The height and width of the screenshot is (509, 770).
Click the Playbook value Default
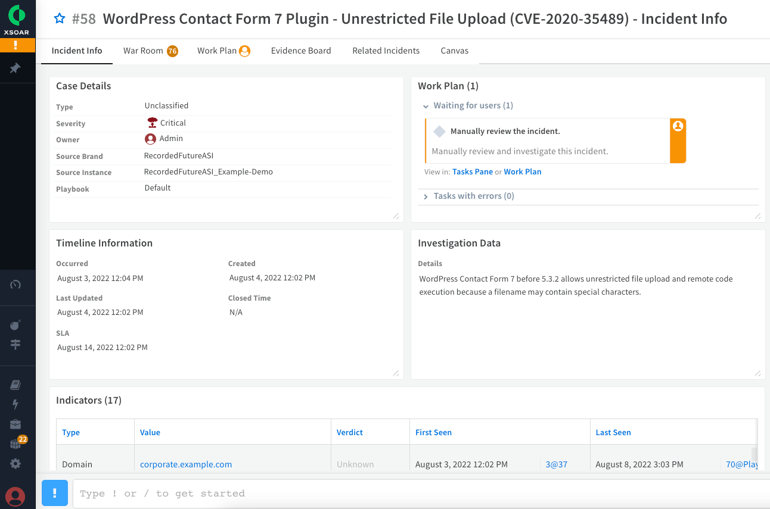click(x=158, y=188)
